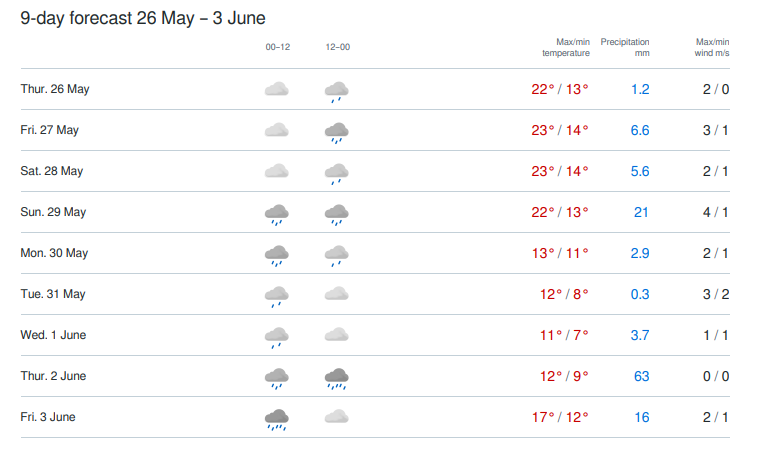Click Mon. 30 May 12–00 rain icon
759x461 pixels.
336,256
